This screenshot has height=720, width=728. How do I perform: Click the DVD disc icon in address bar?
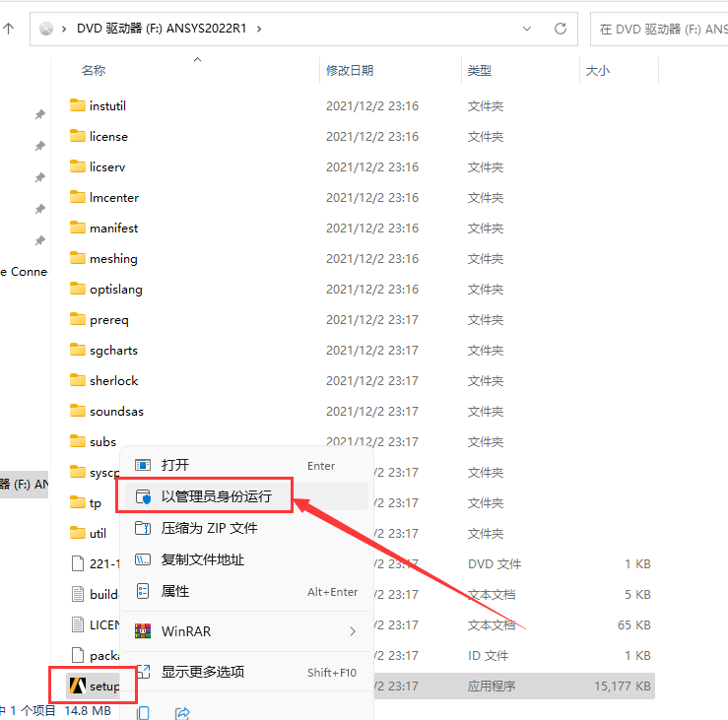pyautogui.click(x=46, y=29)
